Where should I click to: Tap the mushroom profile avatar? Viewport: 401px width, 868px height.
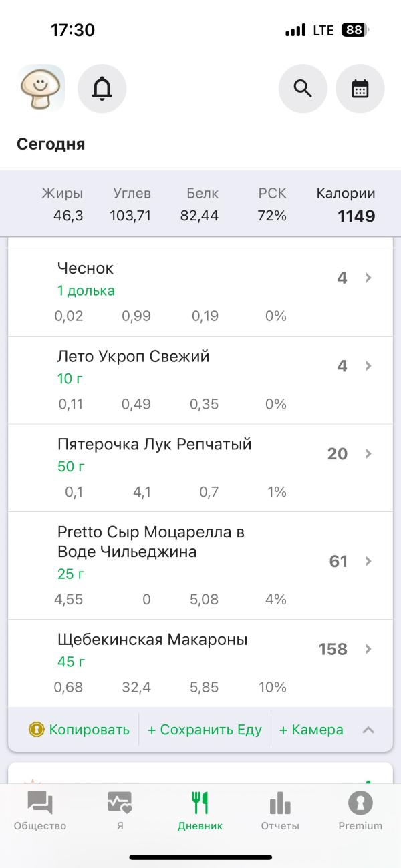[41, 88]
